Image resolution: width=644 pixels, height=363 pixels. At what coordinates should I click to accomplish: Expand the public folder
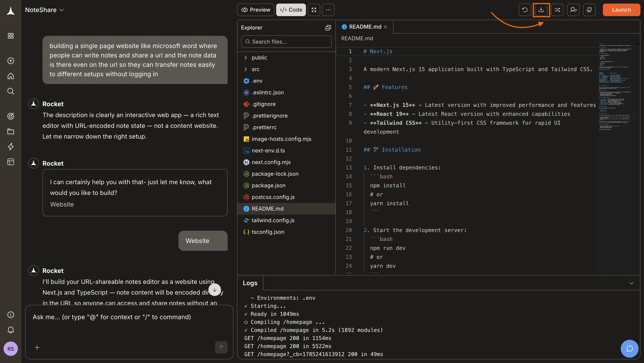pos(286,57)
